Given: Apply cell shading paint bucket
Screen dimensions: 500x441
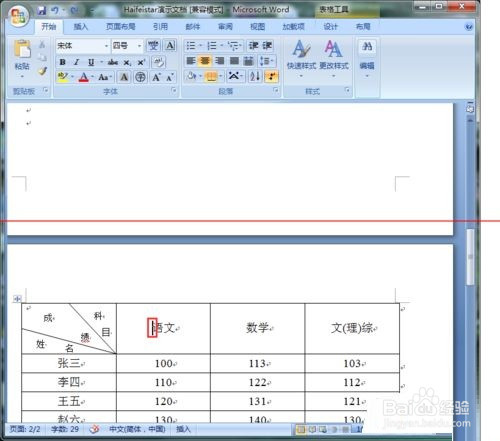Looking at the screenshot, I should tap(191, 77).
